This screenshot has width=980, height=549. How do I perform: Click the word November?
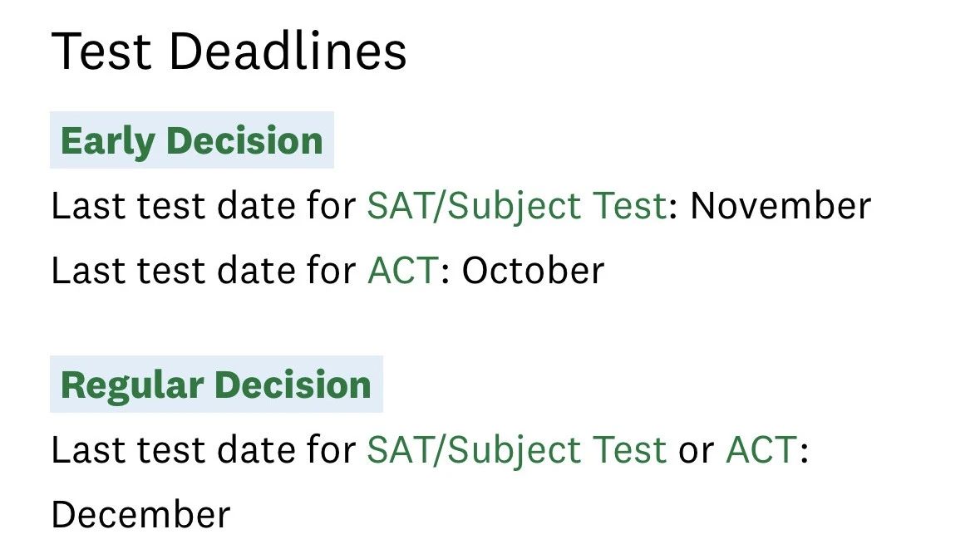coord(781,206)
